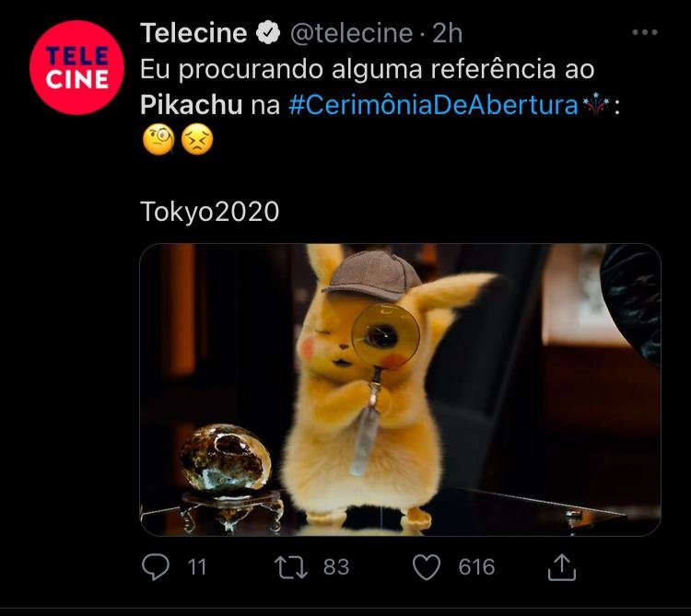
Task: Click the bold Pikachu word in tweet
Action: [192, 105]
